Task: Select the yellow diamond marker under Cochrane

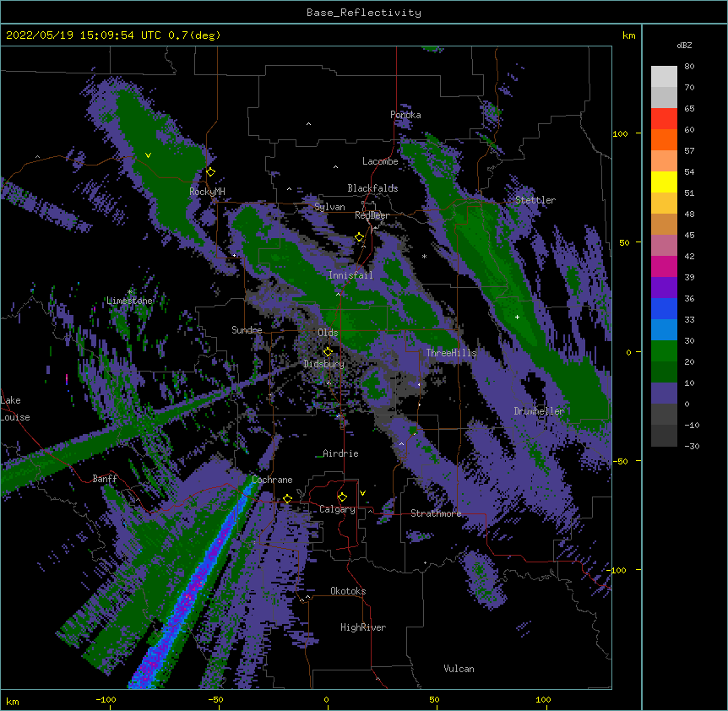Action: coord(287,498)
